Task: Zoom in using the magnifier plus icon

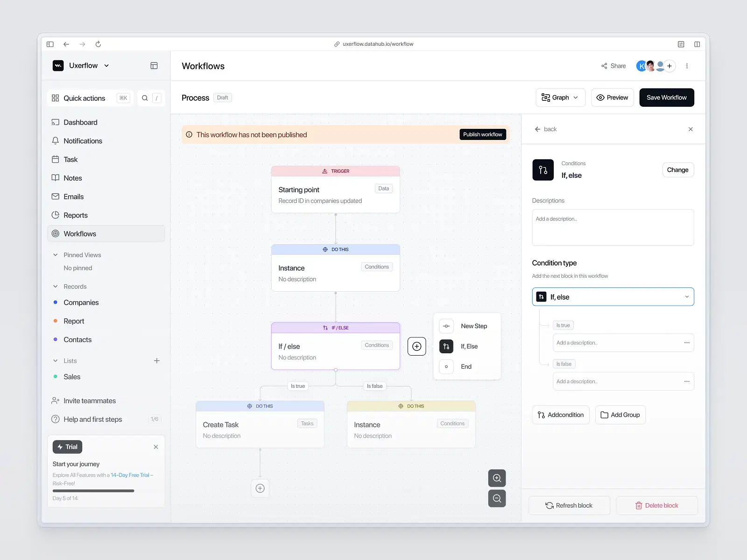Action: [497, 478]
